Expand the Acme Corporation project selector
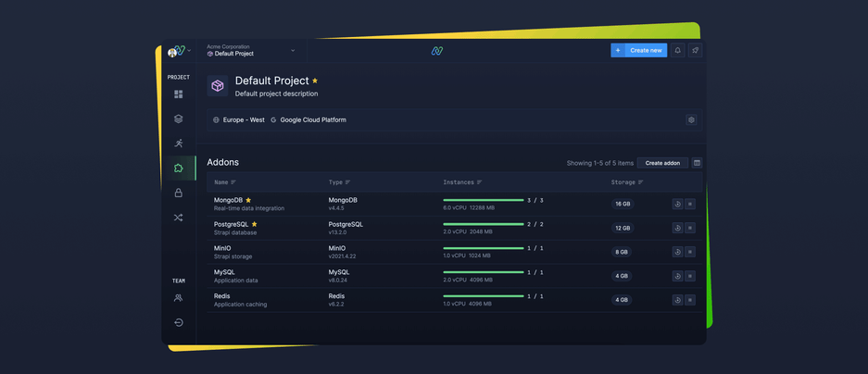 [251, 50]
